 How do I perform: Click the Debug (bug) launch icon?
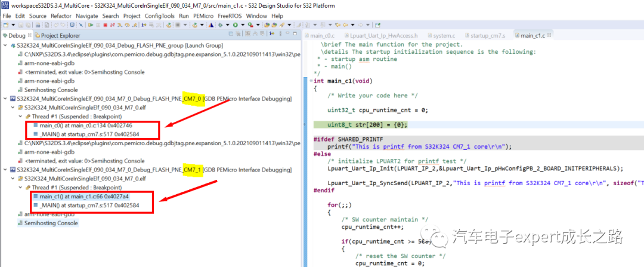pos(221,24)
